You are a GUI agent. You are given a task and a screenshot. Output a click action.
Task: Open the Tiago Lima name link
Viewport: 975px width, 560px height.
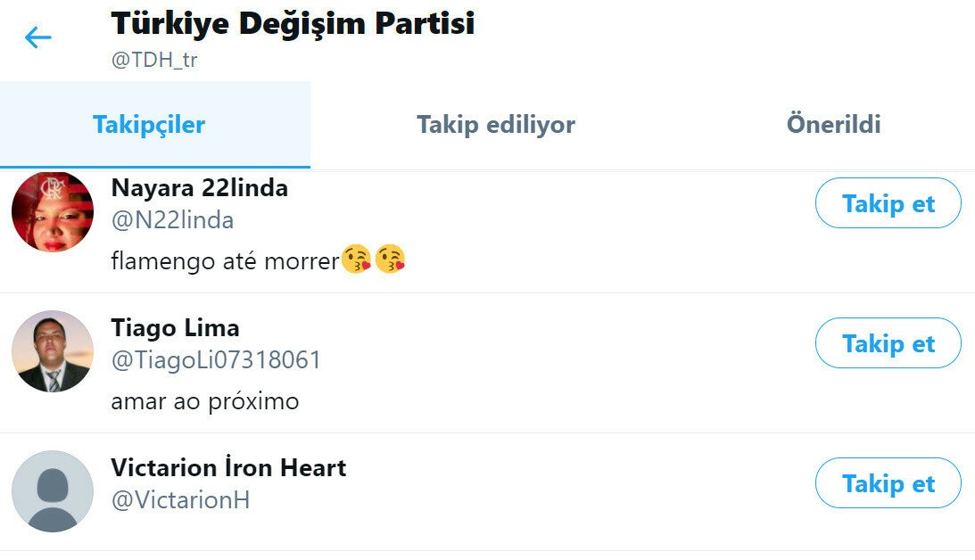click(175, 328)
